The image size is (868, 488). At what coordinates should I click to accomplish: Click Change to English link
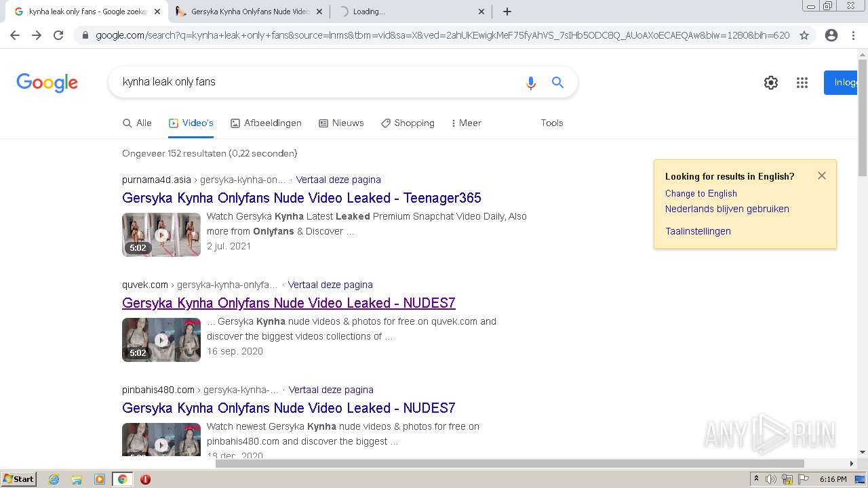point(701,194)
